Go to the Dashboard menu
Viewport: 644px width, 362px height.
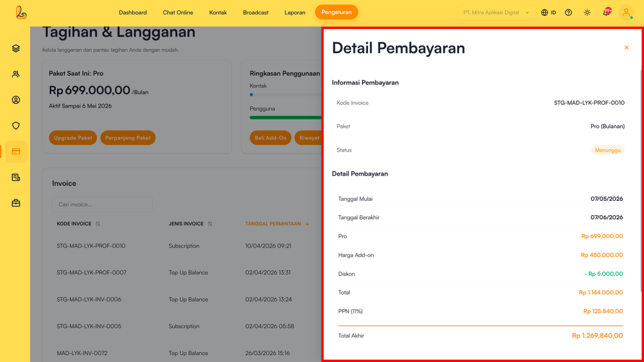[x=133, y=13]
